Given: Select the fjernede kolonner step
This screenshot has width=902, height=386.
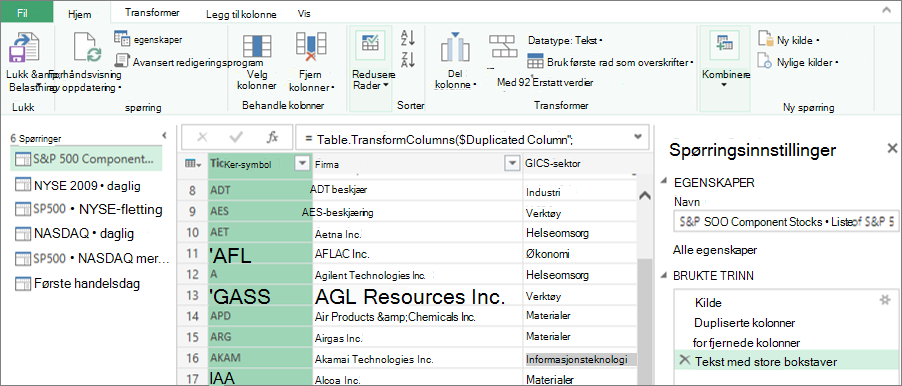Looking at the screenshot, I should click(x=746, y=343).
